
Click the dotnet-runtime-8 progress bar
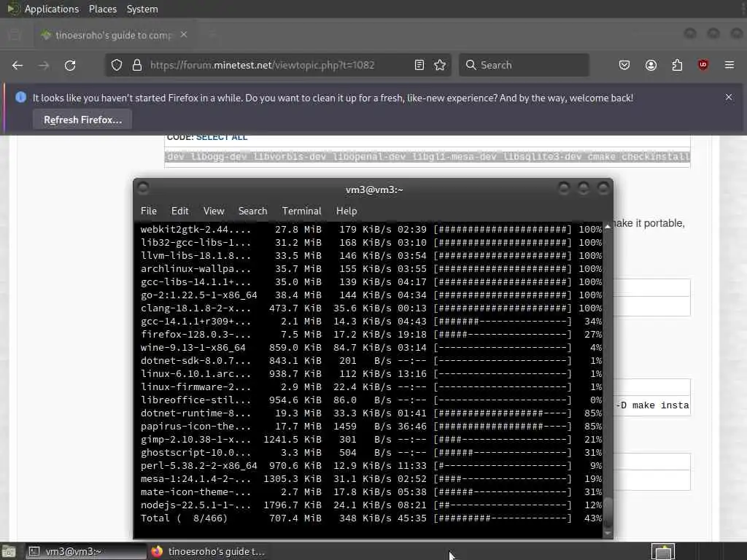(503, 413)
